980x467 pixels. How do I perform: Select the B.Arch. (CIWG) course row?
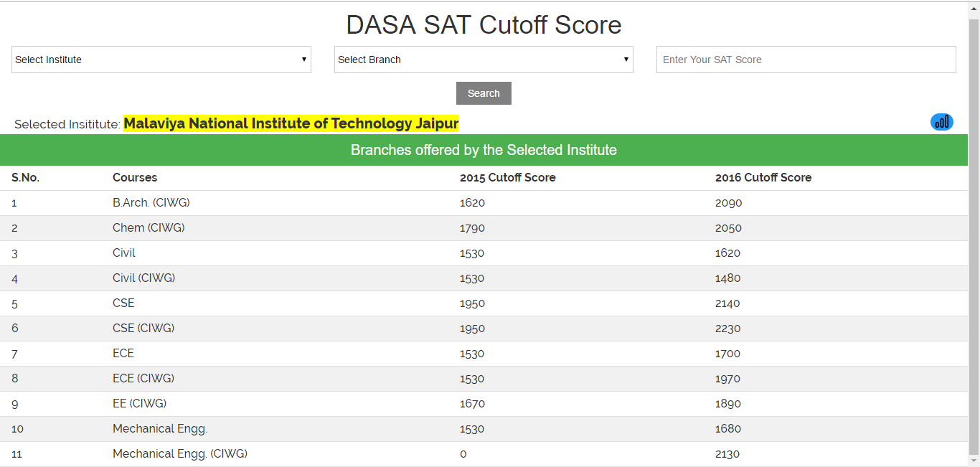[x=151, y=203]
